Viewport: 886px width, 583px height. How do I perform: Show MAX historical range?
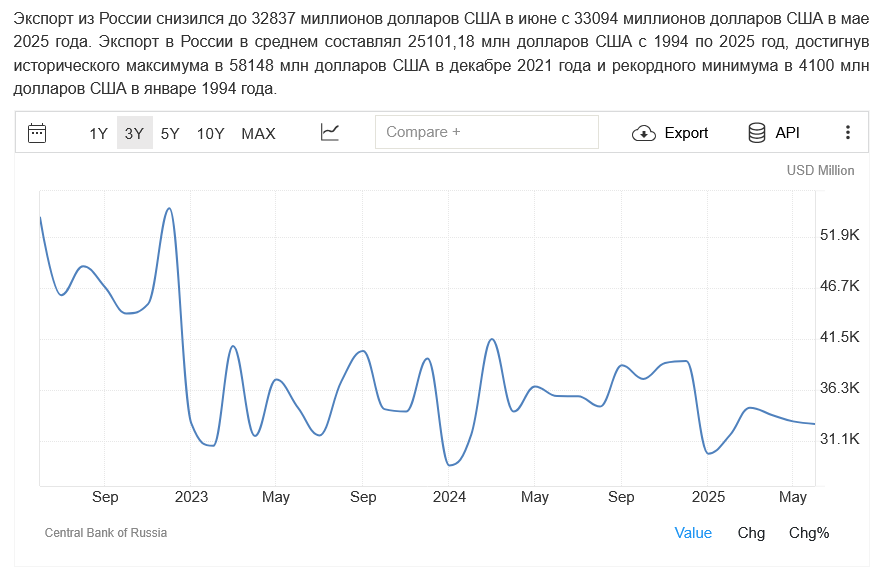[258, 133]
